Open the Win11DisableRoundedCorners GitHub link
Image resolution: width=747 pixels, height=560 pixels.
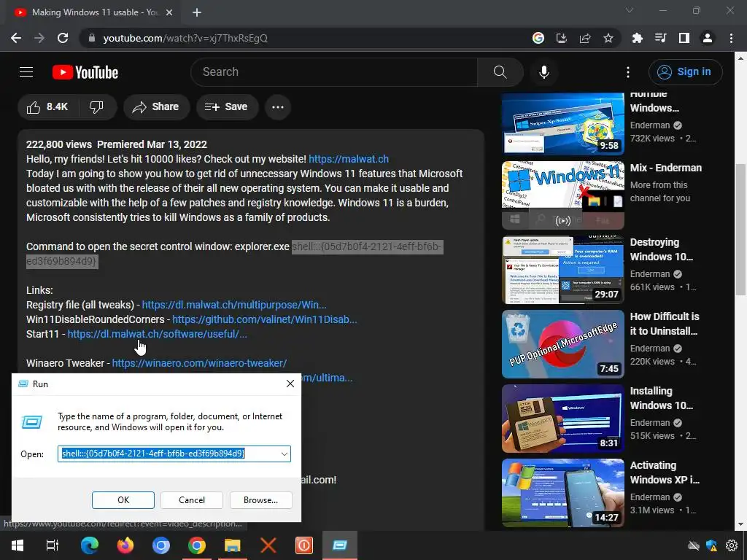pyautogui.click(x=264, y=319)
